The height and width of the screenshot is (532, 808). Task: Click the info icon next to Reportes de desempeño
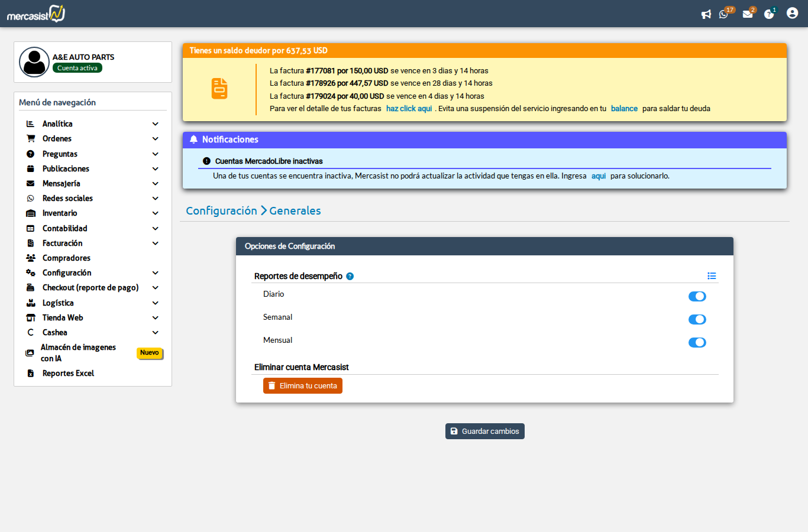(350, 276)
